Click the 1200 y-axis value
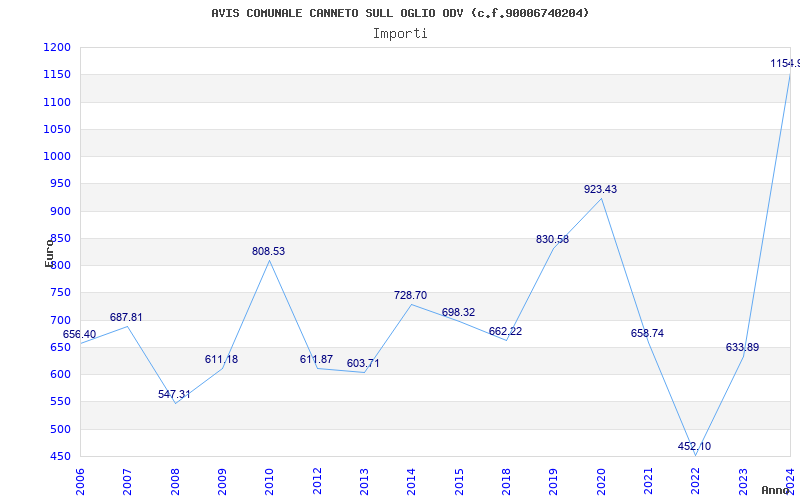Screen dimensions: 800x500 click(x=57, y=47)
